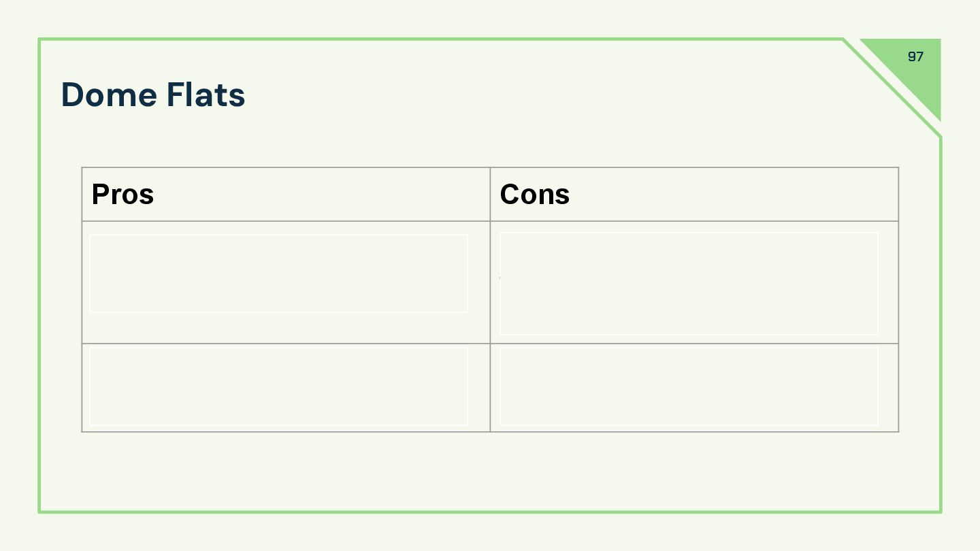Click the first empty text box under Pros
980x551 pixels.
278,273
